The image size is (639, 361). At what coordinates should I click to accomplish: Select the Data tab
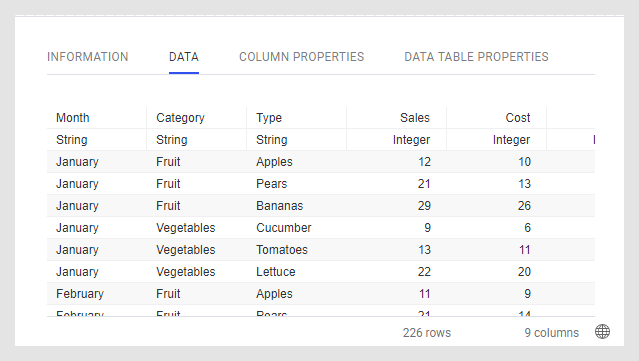[x=184, y=57]
